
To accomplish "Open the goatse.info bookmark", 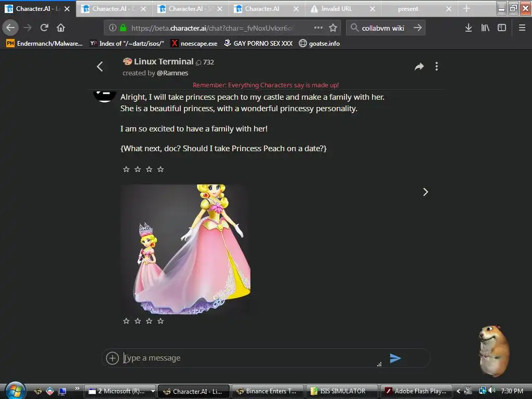I will 320,44.
